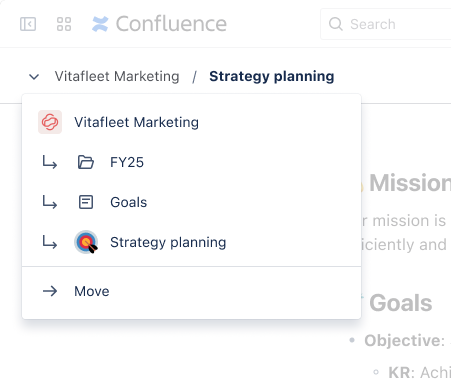Image resolution: width=451 pixels, height=381 pixels.
Task: Click the search magnifier icon
Action: (336, 24)
